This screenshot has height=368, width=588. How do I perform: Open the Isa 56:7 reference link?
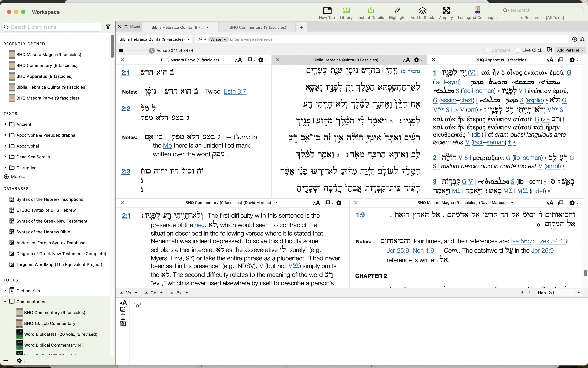click(522, 241)
